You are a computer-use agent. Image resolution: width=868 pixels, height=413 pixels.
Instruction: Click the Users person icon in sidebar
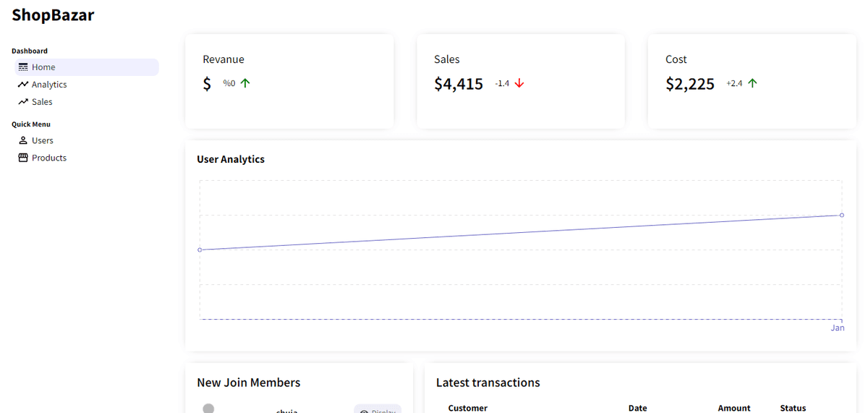click(x=23, y=140)
